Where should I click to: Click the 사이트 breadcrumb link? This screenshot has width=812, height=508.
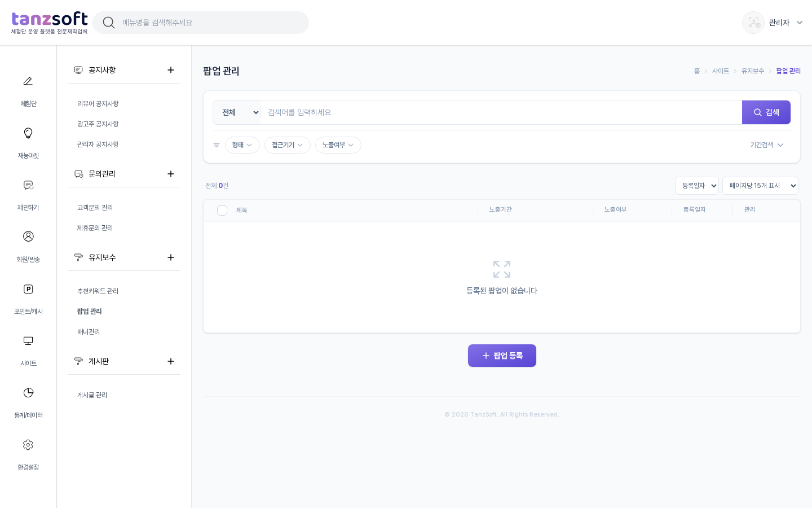point(721,71)
